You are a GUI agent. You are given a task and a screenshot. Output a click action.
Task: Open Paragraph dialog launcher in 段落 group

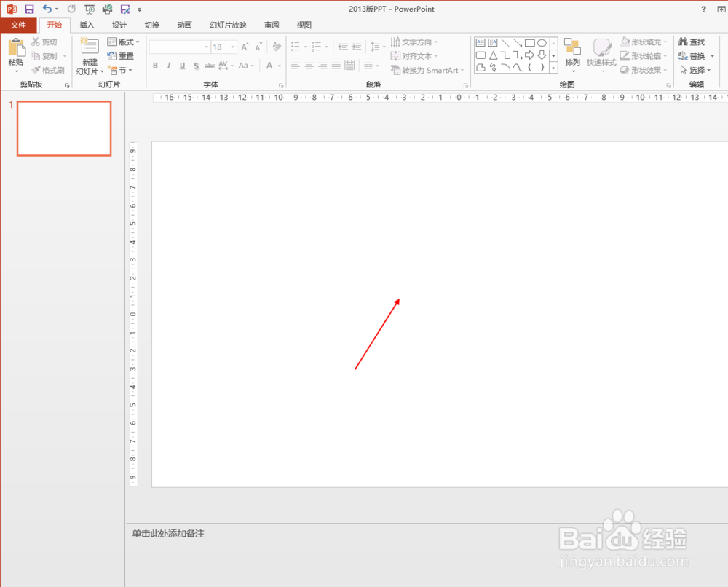click(466, 85)
